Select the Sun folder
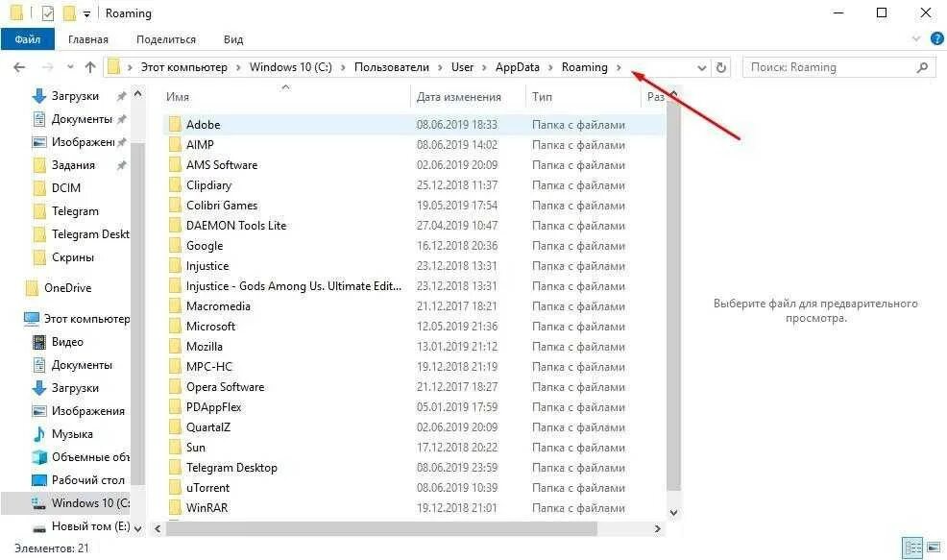The image size is (947, 560). [x=196, y=448]
